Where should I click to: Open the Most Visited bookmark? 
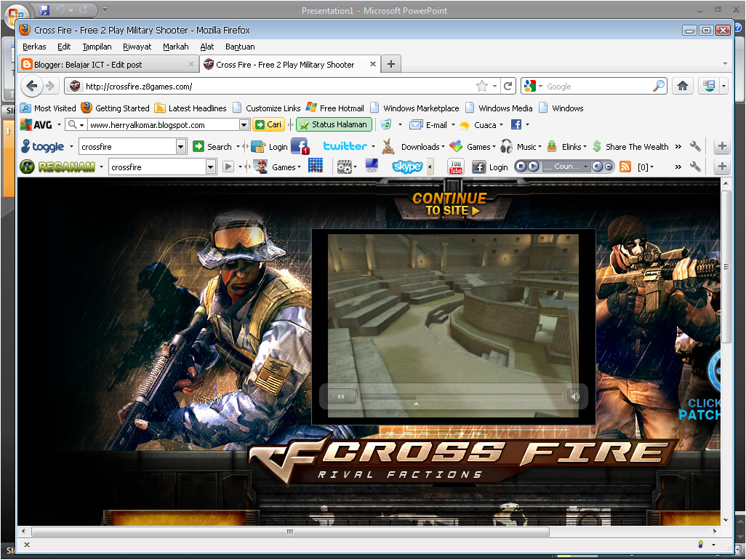point(49,108)
